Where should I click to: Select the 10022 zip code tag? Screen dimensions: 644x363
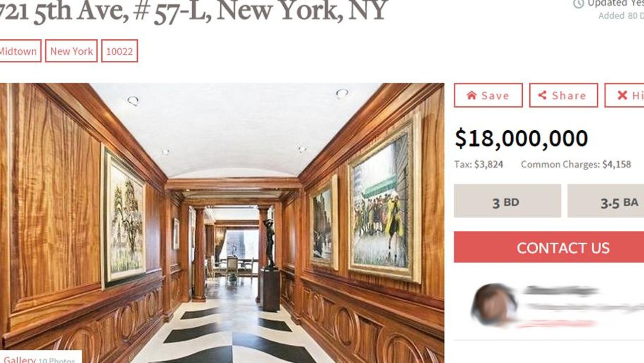tap(120, 51)
